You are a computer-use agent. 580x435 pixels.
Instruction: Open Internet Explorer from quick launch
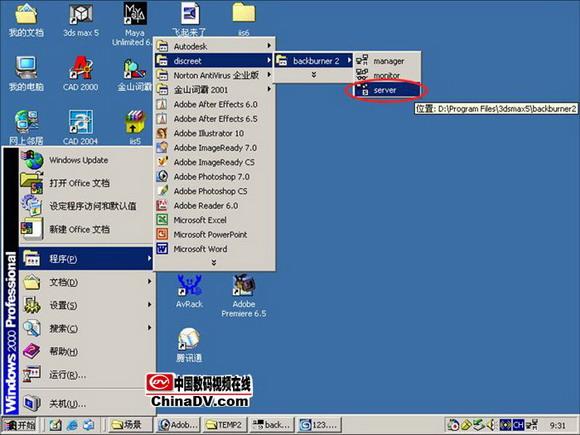pos(72,425)
